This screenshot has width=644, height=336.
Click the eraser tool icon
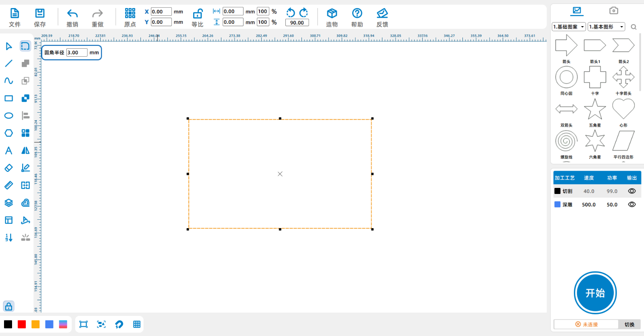coord(8,168)
